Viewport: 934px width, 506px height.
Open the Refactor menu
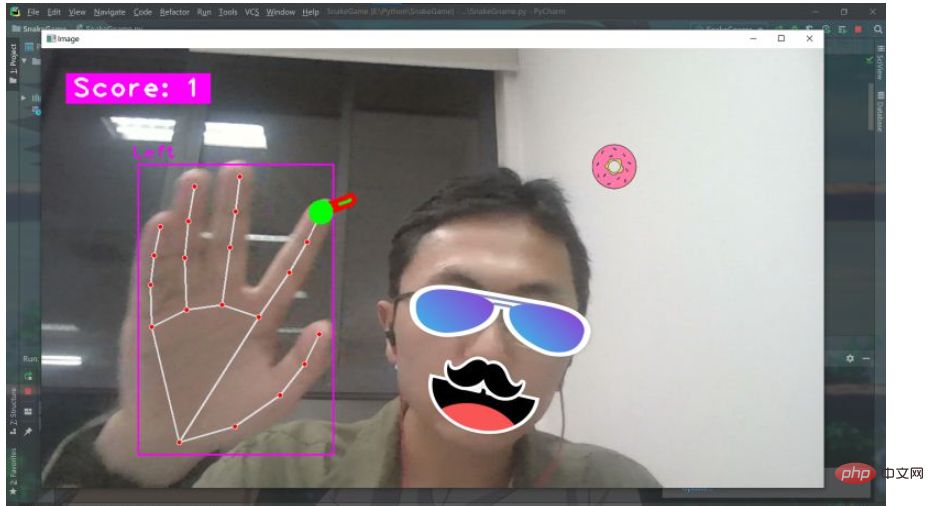click(175, 12)
